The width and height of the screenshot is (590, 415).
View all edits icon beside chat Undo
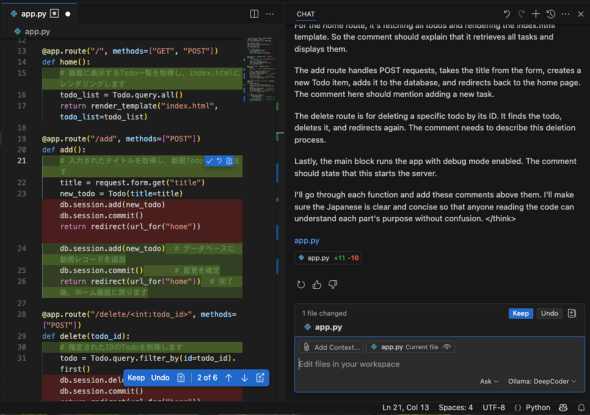(x=572, y=313)
